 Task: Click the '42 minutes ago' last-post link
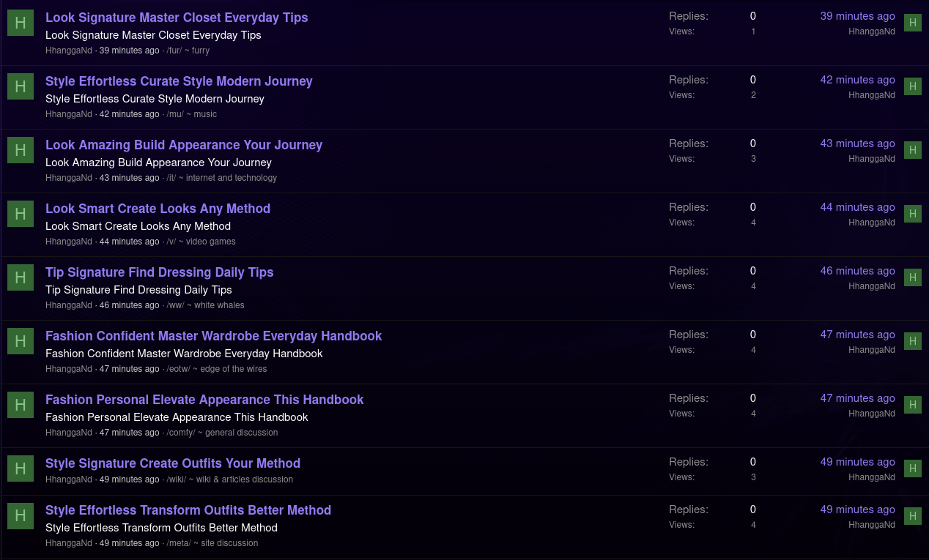click(x=857, y=80)
